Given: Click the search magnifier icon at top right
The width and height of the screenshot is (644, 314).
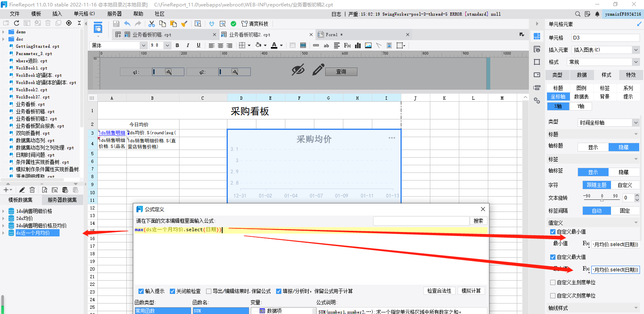Looking at the screenshot, I should pyautogui.click(x=578, y=14).
